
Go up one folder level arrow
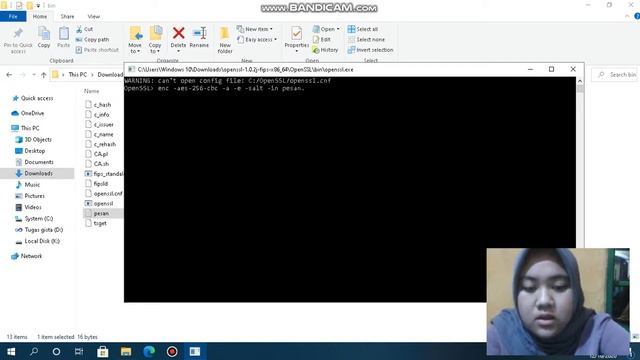tap(44, 75)
